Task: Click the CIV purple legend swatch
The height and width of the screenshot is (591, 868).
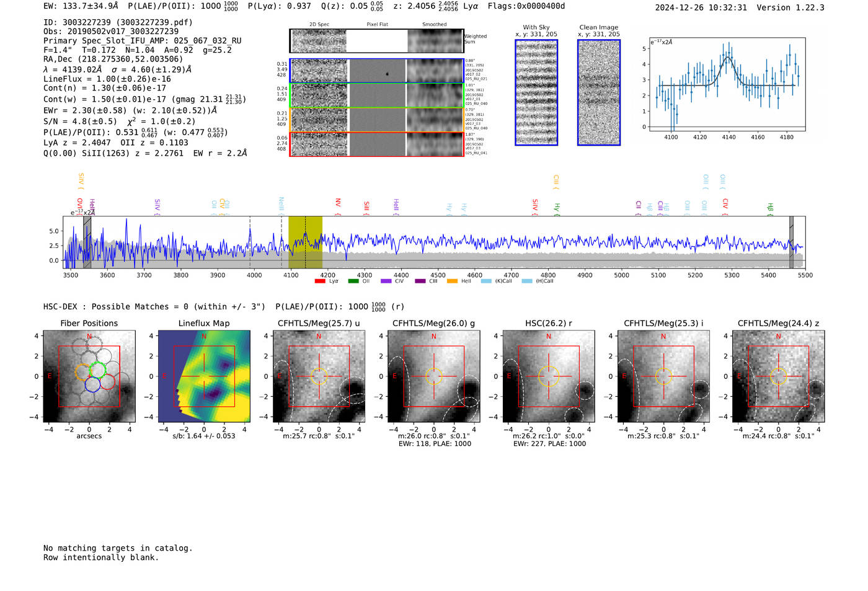Action: click(x=386, y=282)
